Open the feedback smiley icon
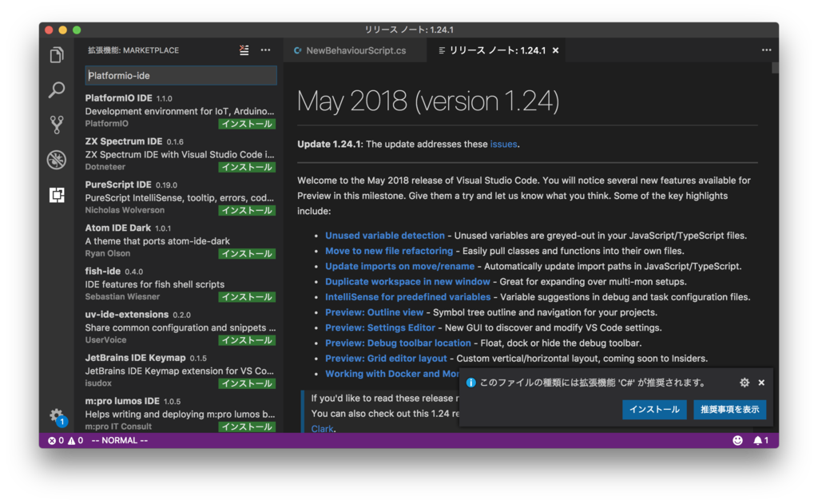The image size is (818, 504). 737,440
